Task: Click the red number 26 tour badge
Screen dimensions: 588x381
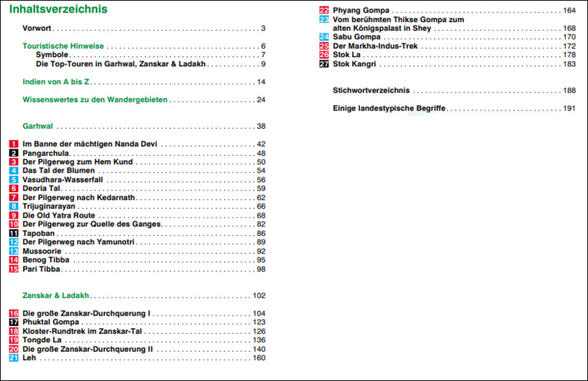Action: click(x=324, y=55)
